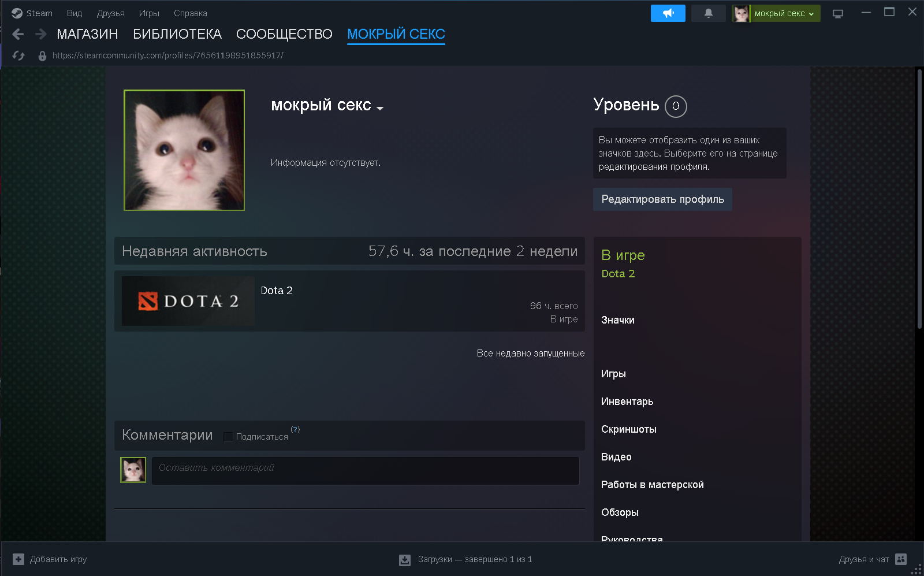
Task: Open the Работы в мастерской link
Action: click(653, 485)
